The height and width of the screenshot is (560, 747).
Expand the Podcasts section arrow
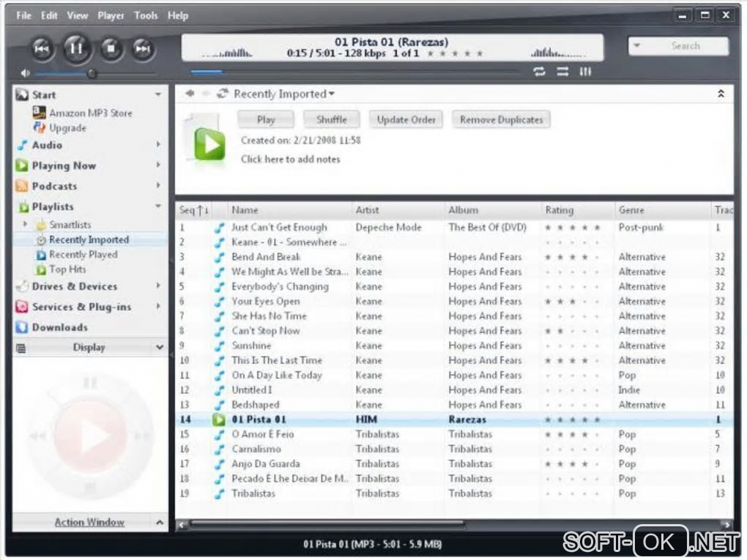tap(158, 185)
